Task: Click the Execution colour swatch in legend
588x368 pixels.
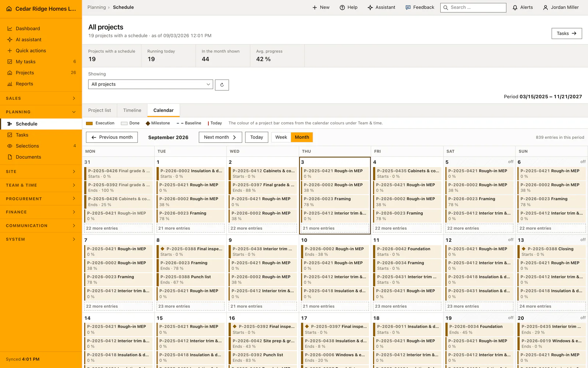Action: (x=89, y=123)
